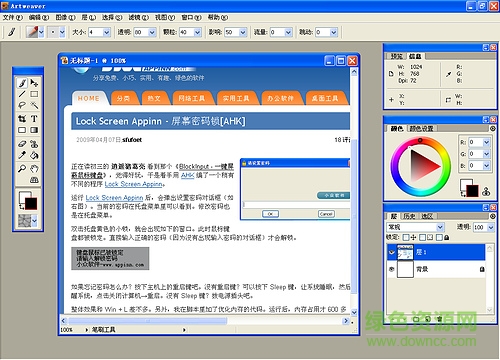Click the OK button in canvas dialog
The width and height of the screenshot is (500, 360).
point(270,214)
